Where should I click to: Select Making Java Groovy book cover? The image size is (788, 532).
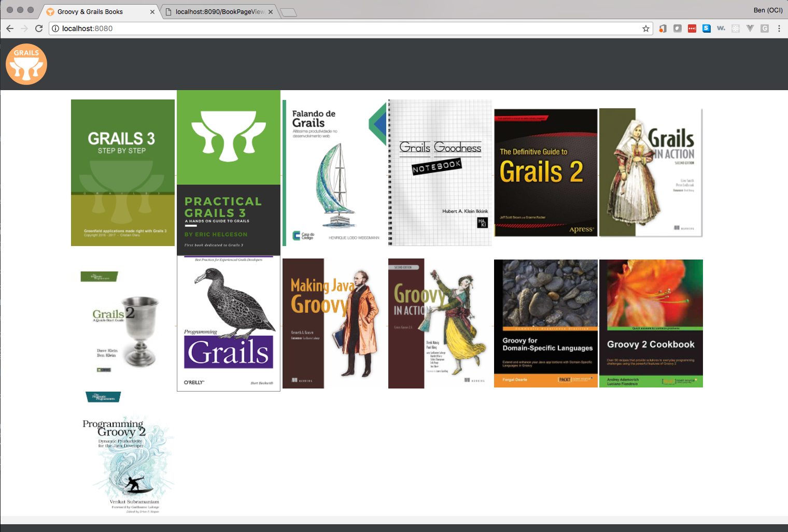(334, 323)
